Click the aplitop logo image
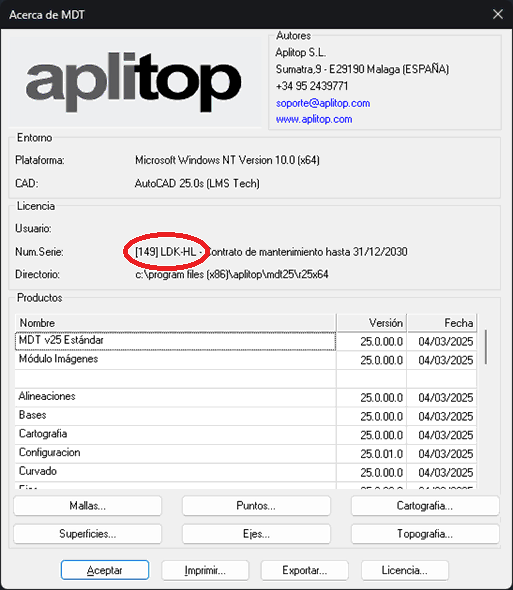Screen dimensions: 513x590 [x=135, y=81]
